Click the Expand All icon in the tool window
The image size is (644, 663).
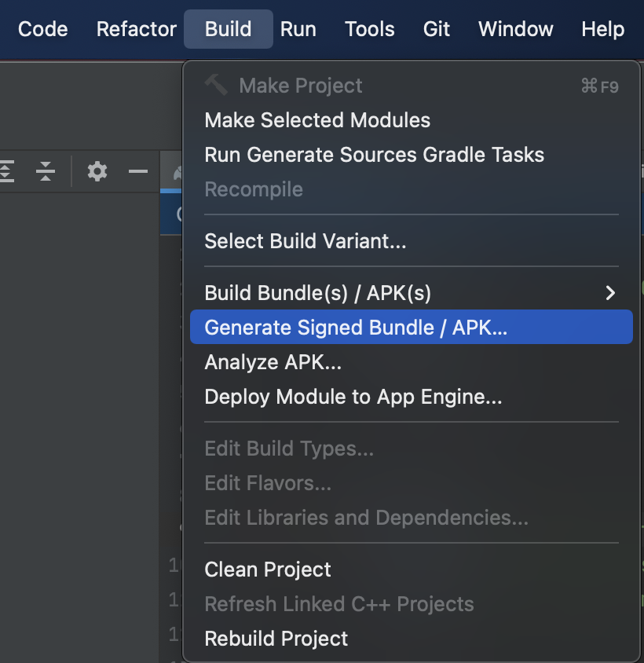[7, 170]
